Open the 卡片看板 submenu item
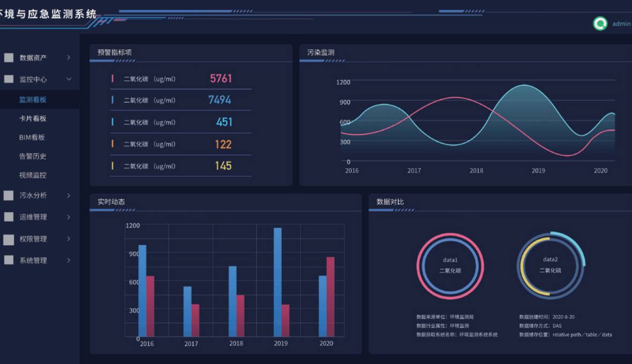Viewport: 632px width, 364px height. [33, 118]
